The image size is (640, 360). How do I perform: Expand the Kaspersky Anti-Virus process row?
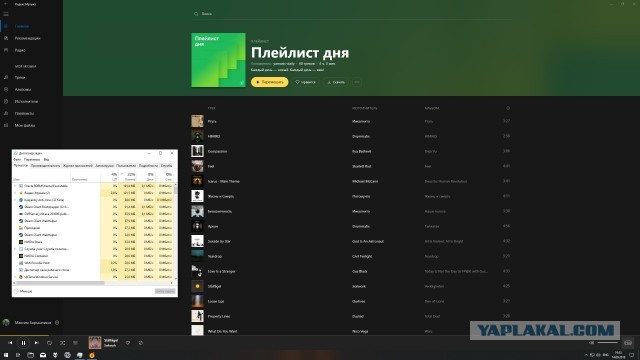(16, 200)
